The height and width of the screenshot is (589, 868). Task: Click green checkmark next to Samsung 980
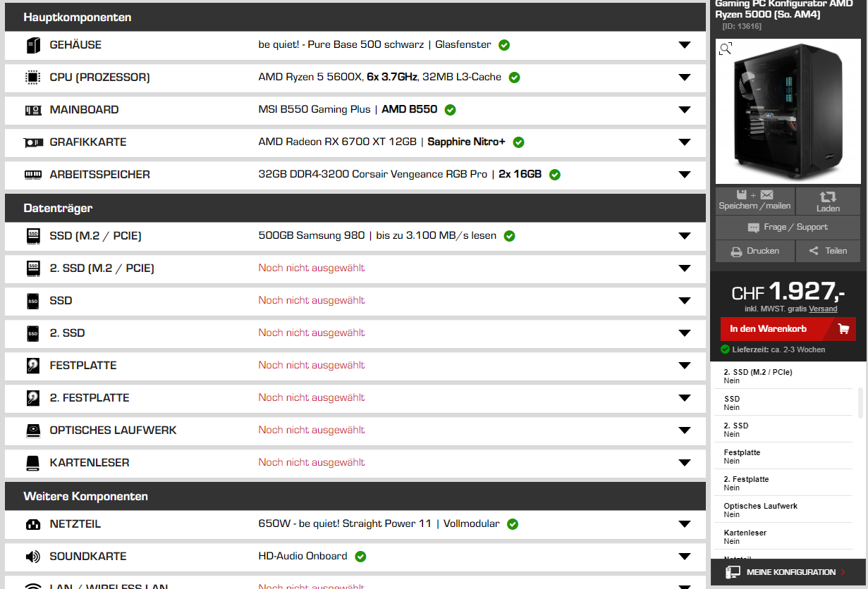(510, 236)
